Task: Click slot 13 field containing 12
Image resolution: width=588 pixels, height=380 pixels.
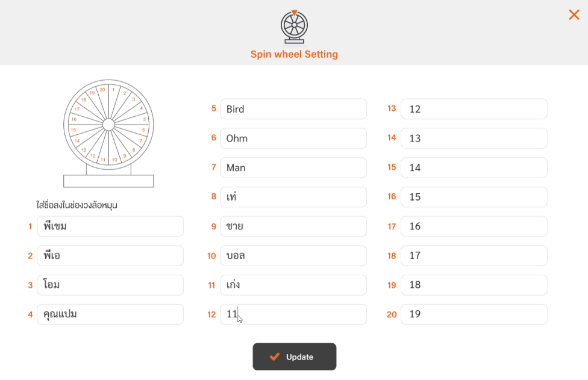Action: pos(474,109)
